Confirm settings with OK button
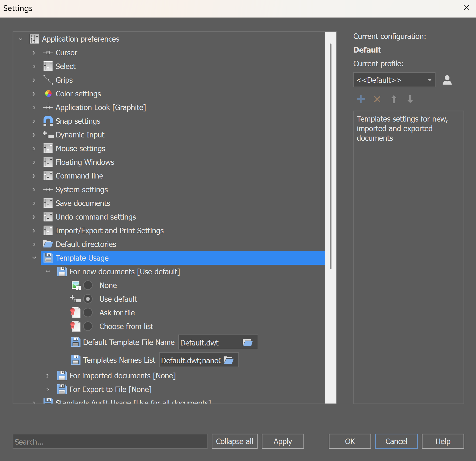Viewport: 476px width, 461px height. pos(350,441)
